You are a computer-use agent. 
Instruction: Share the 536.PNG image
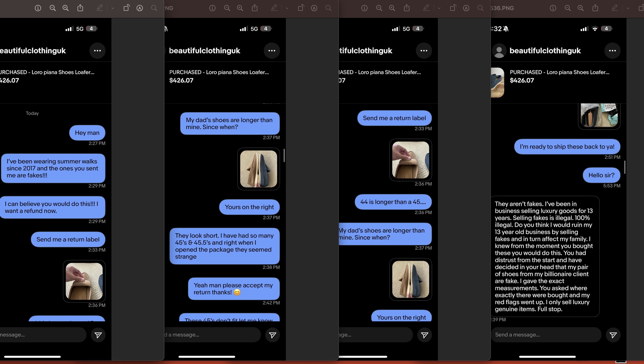point(595,8)
